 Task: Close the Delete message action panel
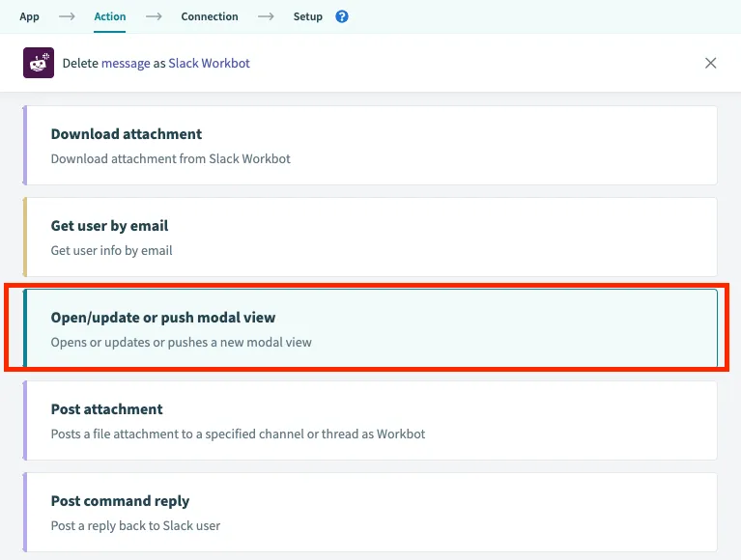(711, 63)
